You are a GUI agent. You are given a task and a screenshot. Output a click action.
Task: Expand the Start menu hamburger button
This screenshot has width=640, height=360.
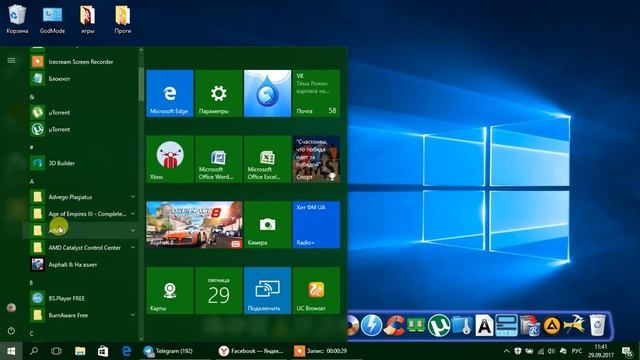[11, 60]
